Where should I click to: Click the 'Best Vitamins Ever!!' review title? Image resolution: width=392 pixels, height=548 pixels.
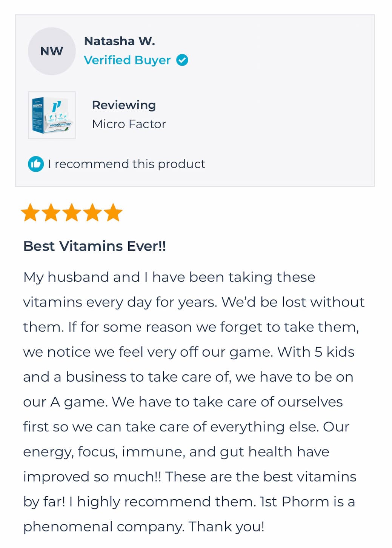pos(95,246)
